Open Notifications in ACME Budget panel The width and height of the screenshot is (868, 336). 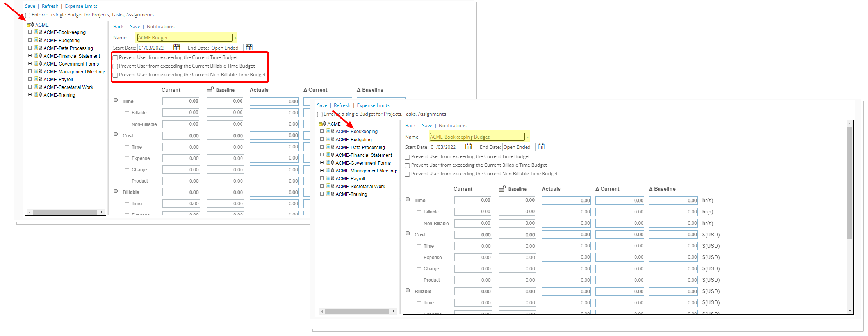click(160, 27)
